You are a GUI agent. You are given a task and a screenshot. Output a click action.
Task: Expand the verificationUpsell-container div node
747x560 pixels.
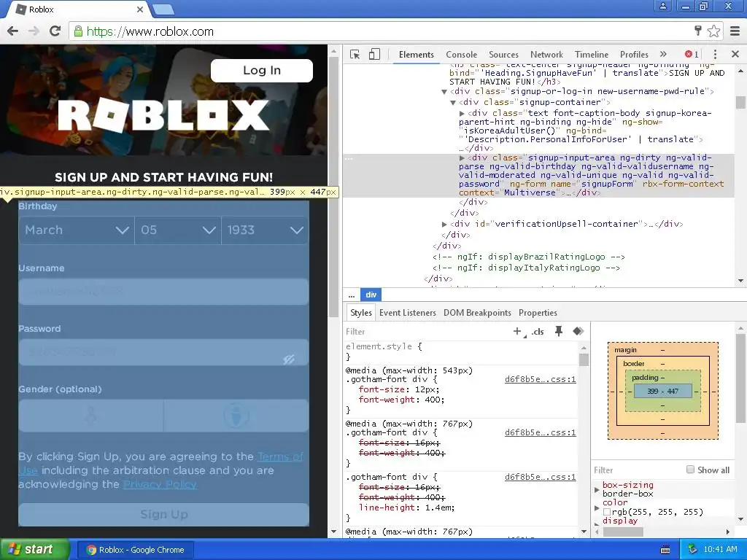tap(444, 224)
